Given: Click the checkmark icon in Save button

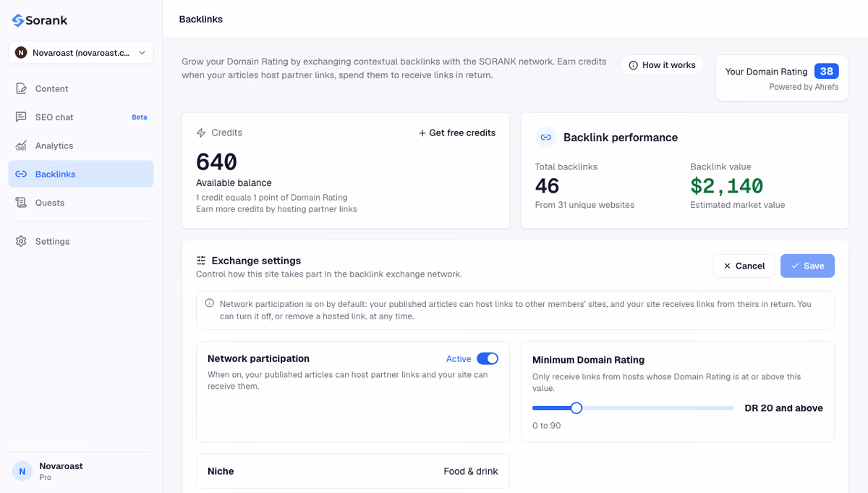Looking at the screenshot, I should coord(795,266).
